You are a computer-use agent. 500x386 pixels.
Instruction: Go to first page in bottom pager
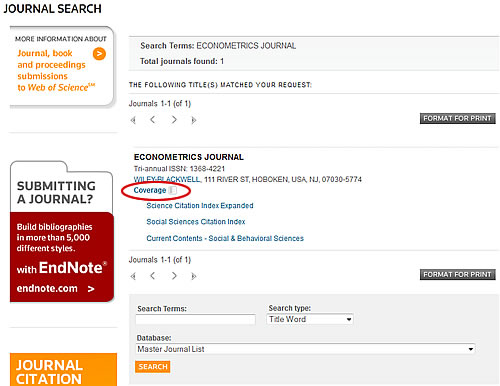click(133, 276)
